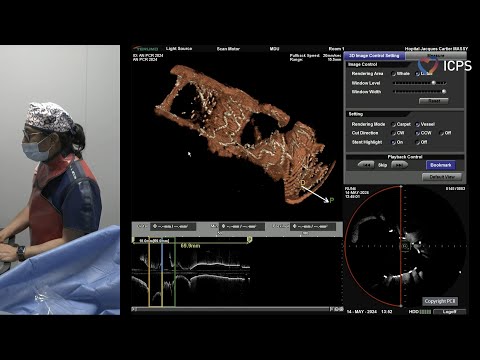This screenshot has height=360, width=480.
Task: Click the bottom handle of red cut-plane line
Action: [401, 305]
